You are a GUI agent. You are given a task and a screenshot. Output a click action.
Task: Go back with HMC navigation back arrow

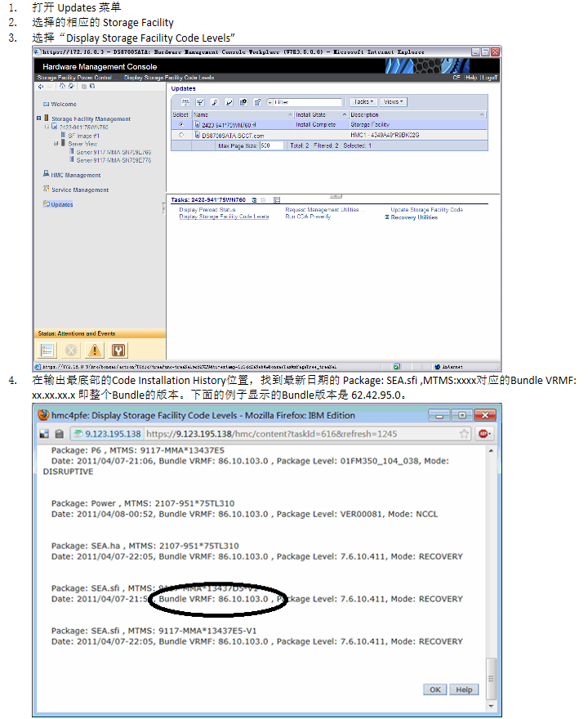click(x=41, y=87)
